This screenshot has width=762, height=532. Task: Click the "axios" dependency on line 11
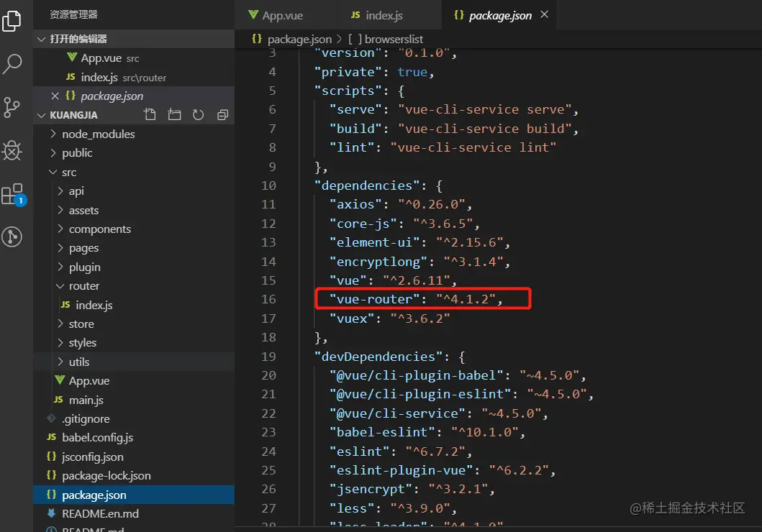355,204
